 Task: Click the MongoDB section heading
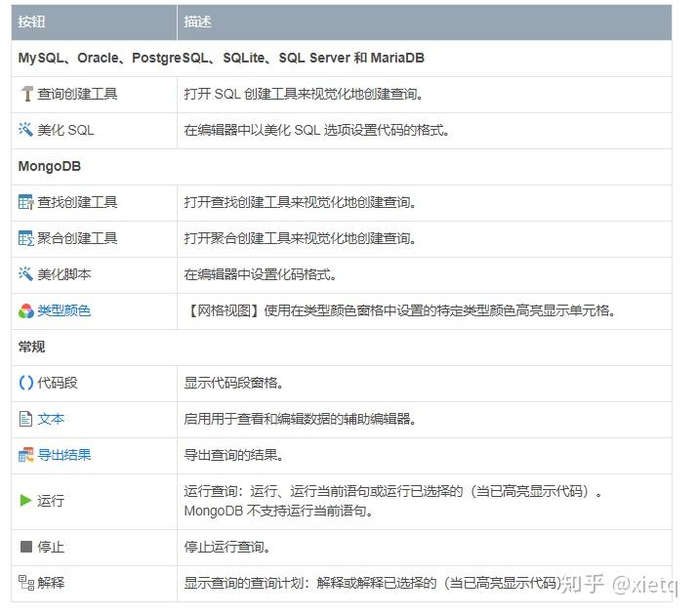point(49,166)
